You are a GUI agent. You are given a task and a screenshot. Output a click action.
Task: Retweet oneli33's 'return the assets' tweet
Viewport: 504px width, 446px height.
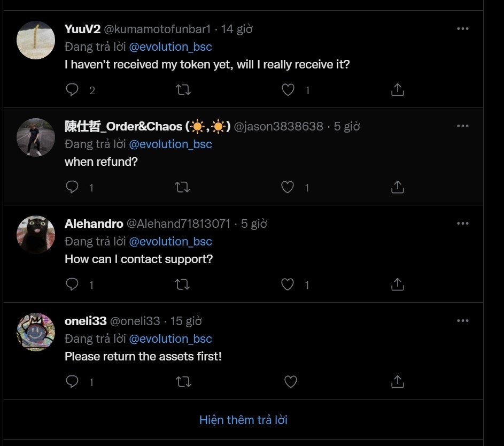[183, 382]
